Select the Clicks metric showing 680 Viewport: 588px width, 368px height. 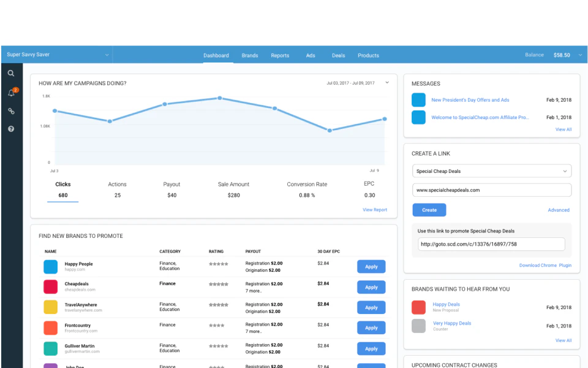point(62,190)
